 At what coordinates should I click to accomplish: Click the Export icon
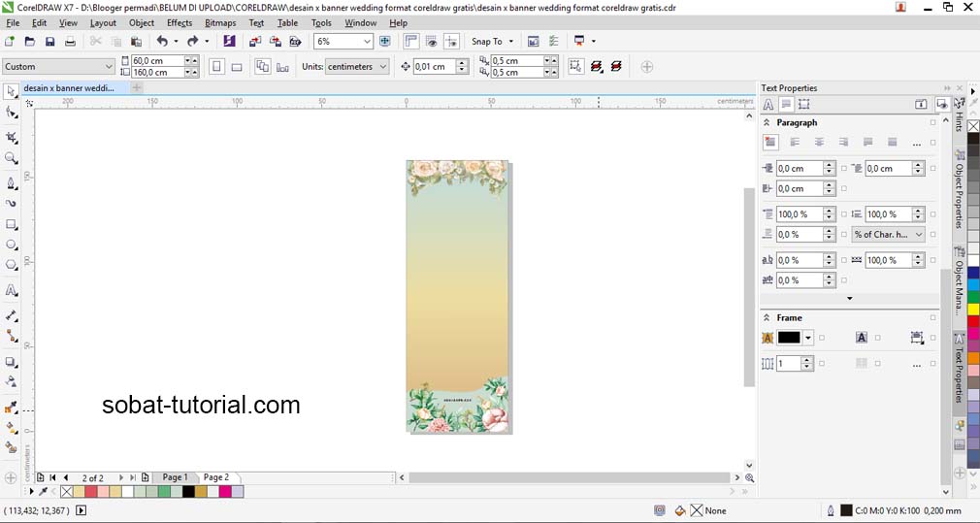click(275, 42)
